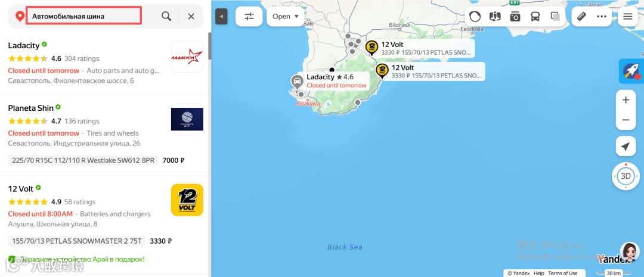The width and height of the screenshot is (644, 277).
Task: Zoom out with the minus button
Action: 626,120
